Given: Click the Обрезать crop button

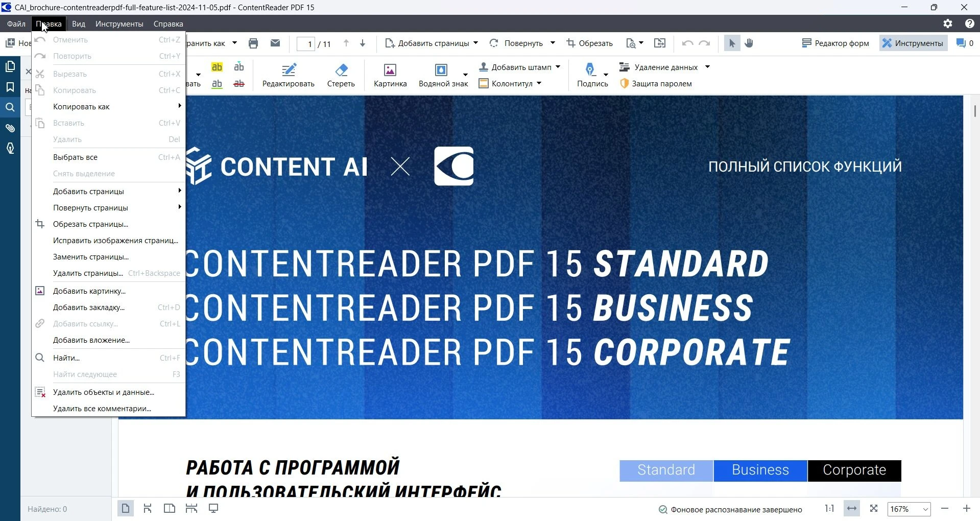Looking at the screenshot, I should point(589,43).
